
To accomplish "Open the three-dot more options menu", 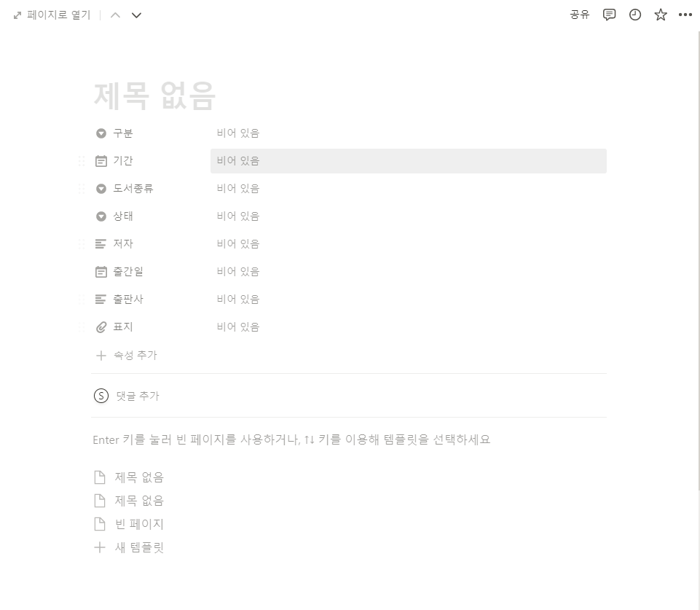I will point(685,15).
